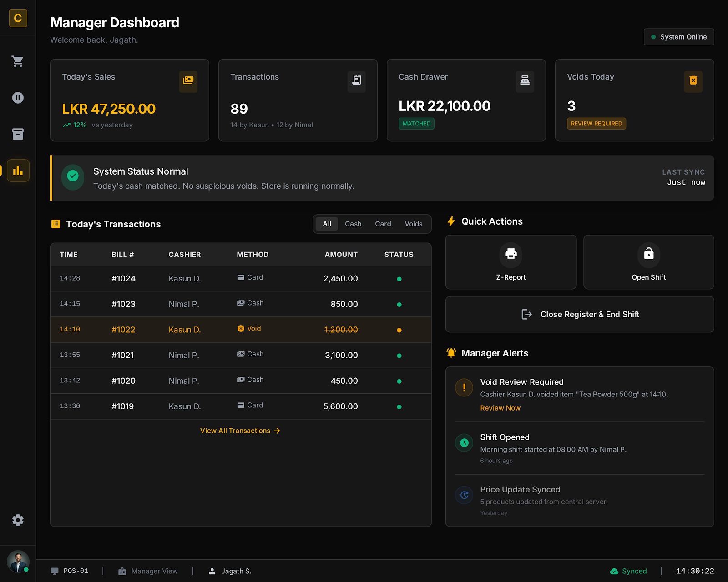Viewport: 728px width, 582px height.
Task: Click the Synced cloud status indicator
Action: (x=628, y=571)
